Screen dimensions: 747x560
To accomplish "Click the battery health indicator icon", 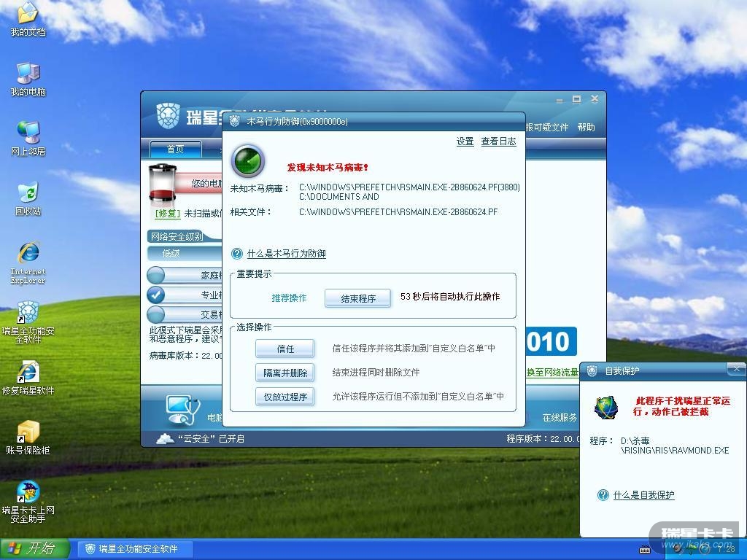I will click(x=163, y=183).
